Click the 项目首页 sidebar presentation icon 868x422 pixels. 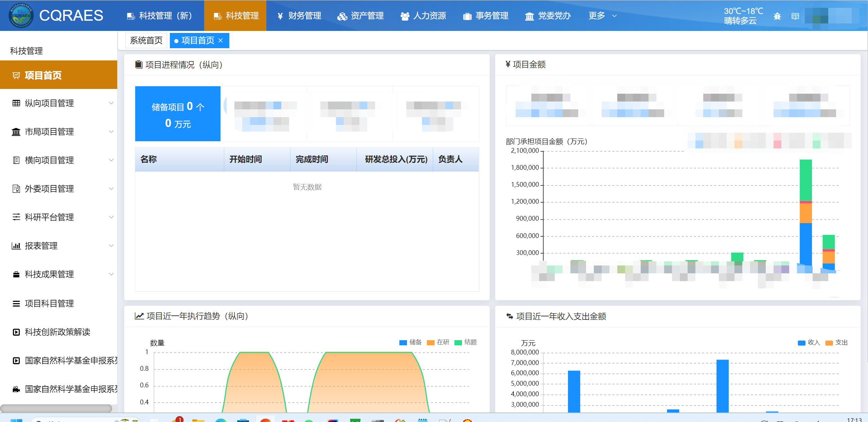coord(16,75)
